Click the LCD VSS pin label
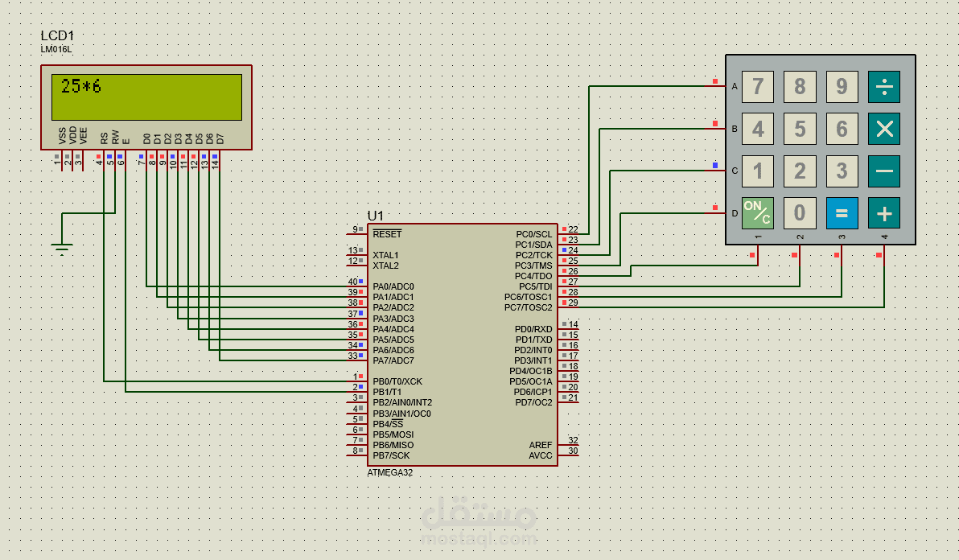The width and height of the screenshot is (959, 560). point(63,136)
